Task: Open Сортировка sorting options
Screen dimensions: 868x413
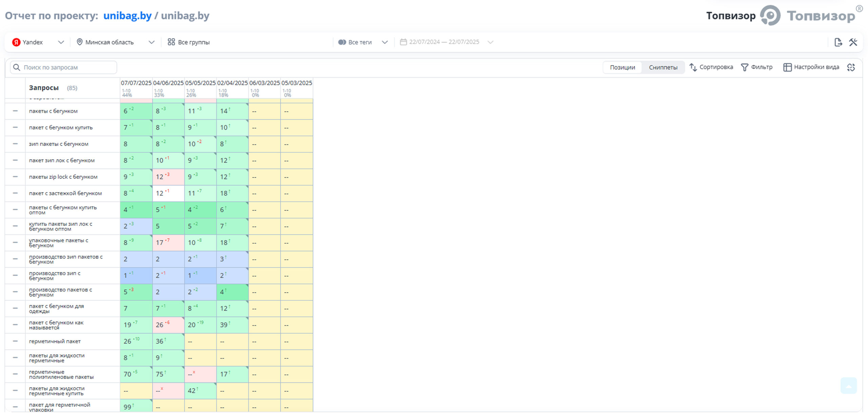Action: [x=711, y=67]
